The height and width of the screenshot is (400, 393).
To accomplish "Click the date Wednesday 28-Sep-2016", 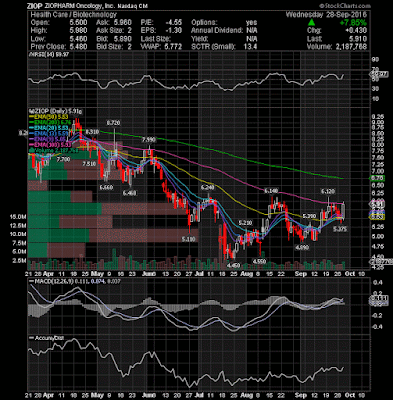I will pos(326,15).
